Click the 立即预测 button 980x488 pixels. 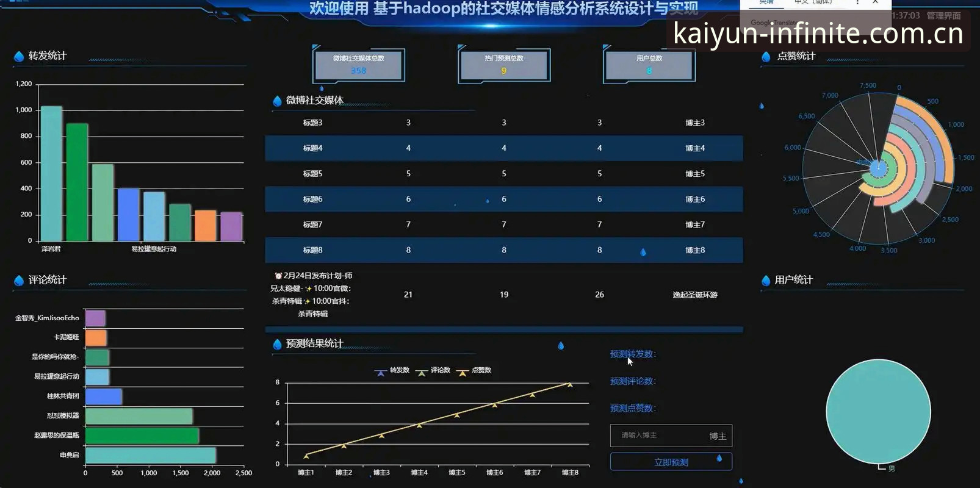coord(671,462)
